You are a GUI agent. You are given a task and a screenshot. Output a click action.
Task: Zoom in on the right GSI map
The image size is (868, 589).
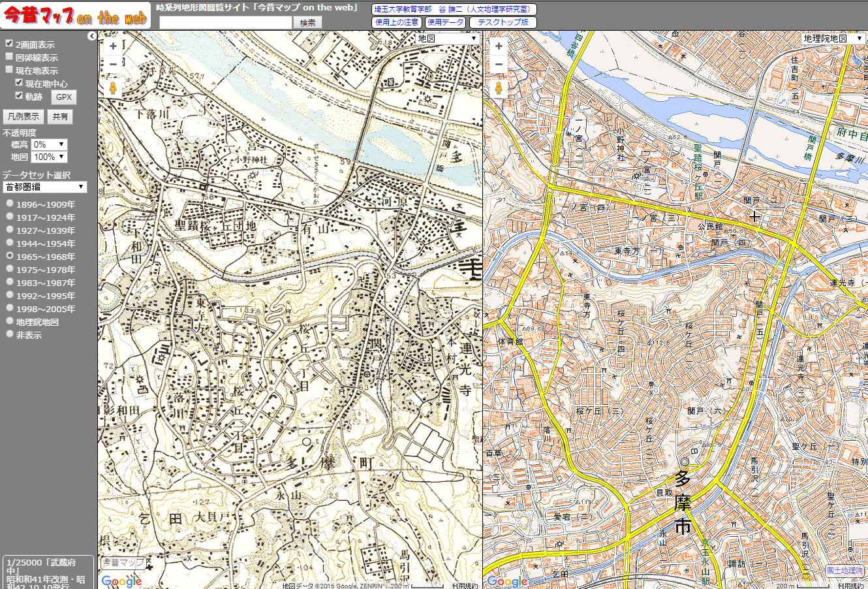[499, 46]
